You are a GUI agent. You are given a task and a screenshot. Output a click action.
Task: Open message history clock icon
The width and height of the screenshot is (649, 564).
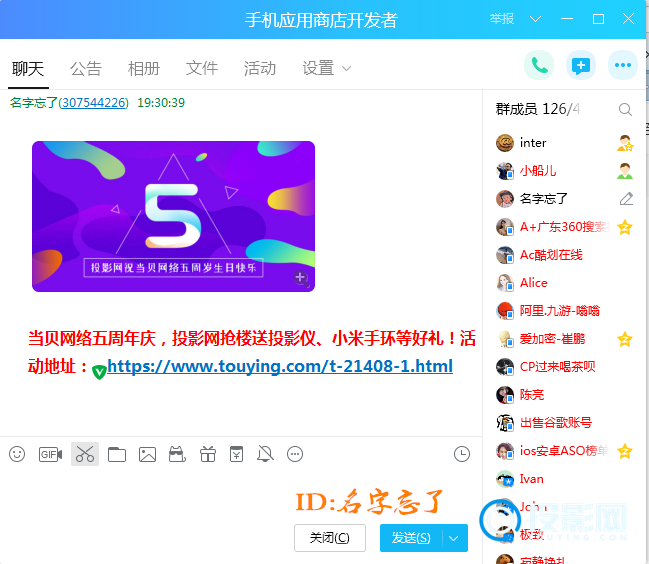point(462,454)
